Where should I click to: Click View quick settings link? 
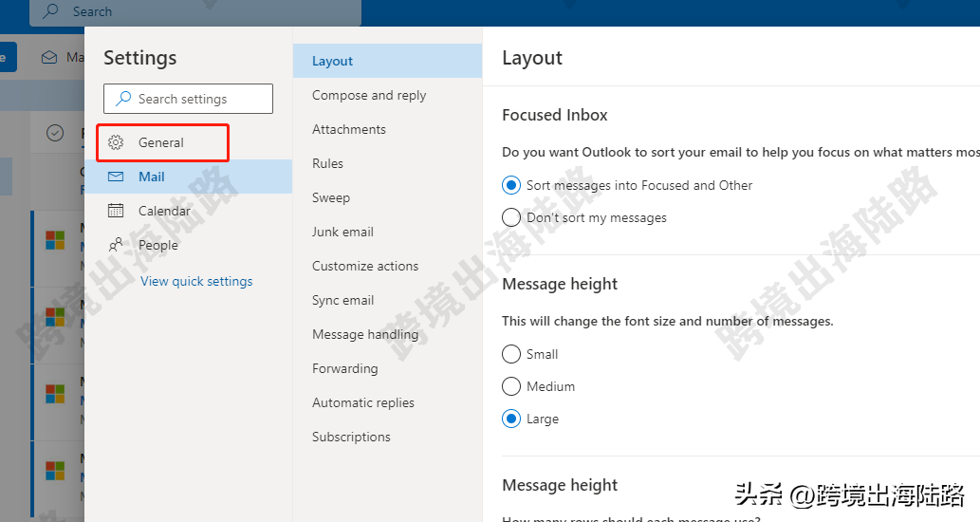(196, 281)
